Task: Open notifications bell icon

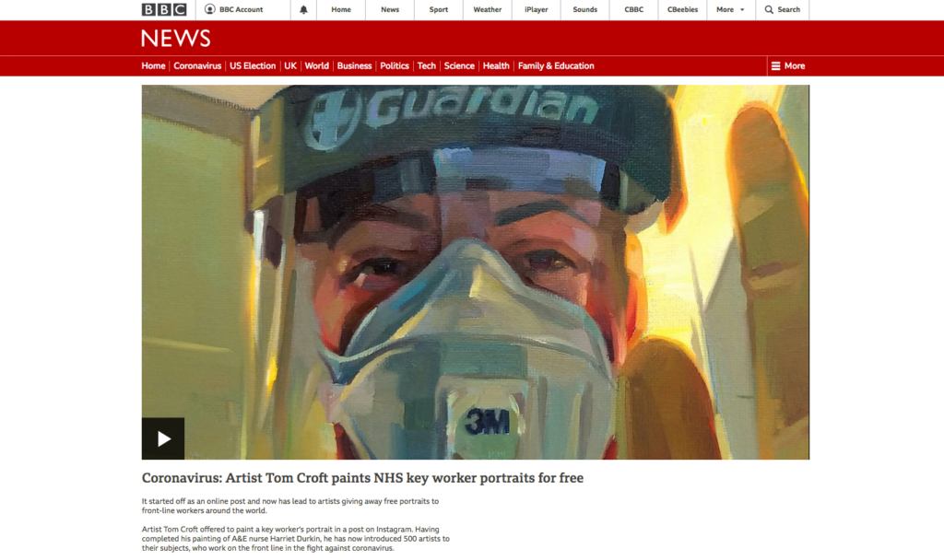Action: (x=303, y=9)
